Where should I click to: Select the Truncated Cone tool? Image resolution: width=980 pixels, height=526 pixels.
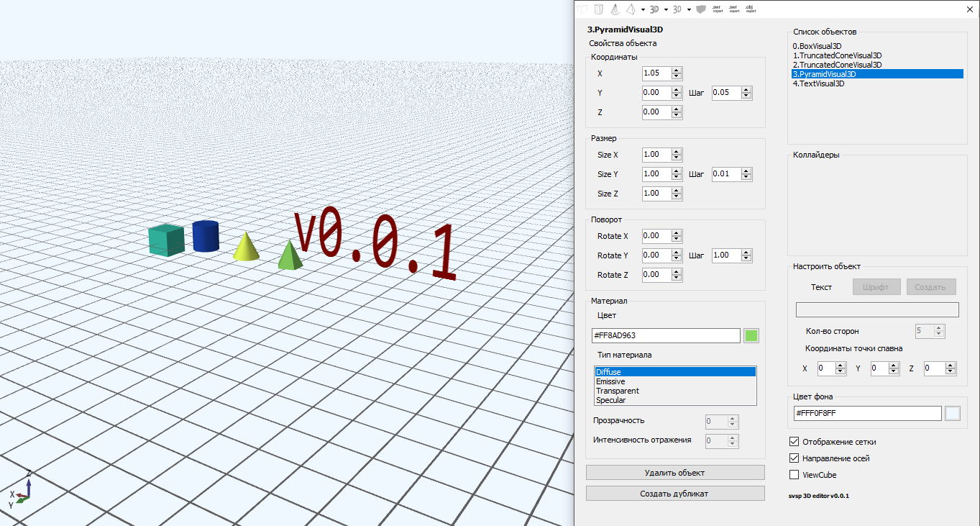point(615,9)
